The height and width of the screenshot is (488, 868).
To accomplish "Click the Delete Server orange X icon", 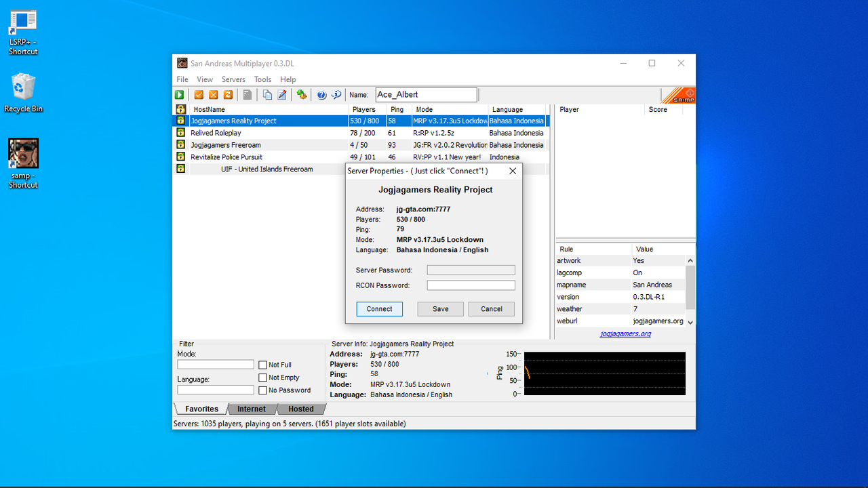I will tap(214, 95).
